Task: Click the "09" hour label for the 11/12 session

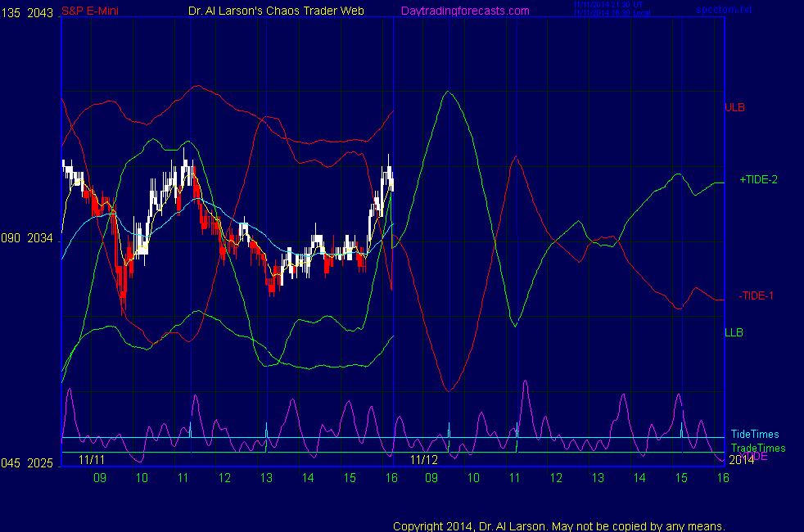Action: click(431, 478)
